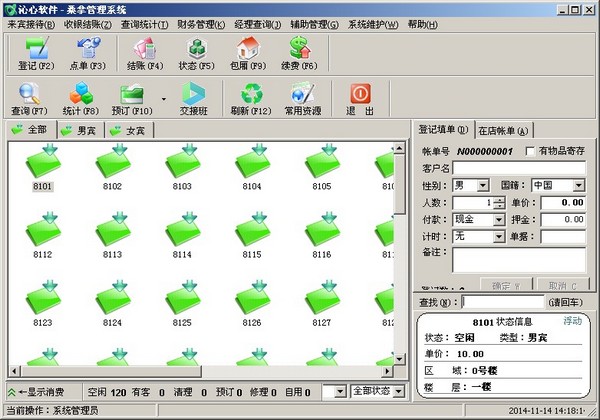Viewport: 600px width, 420px height.
Task: Select locker icon 8105
Action: pyautogui.click(x=322, y=167)
